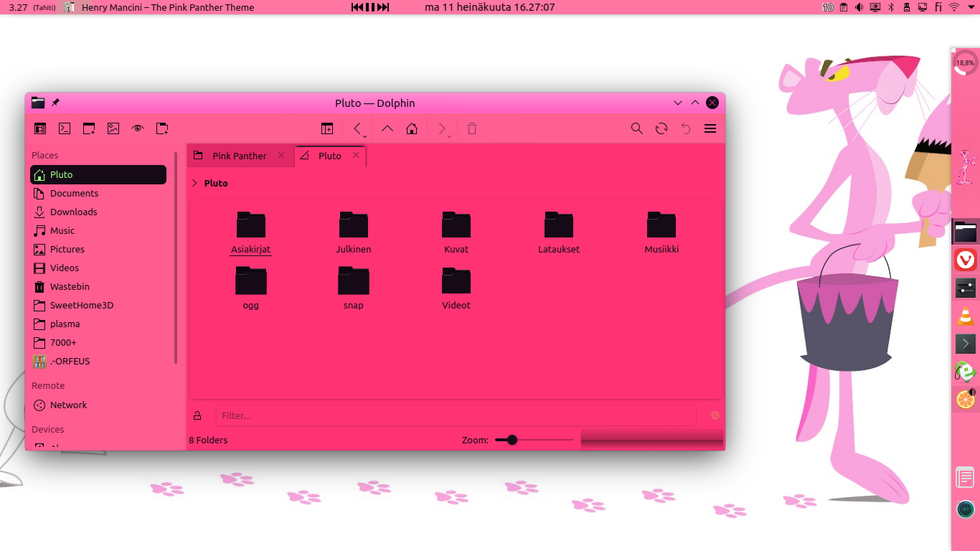Click the Filter text field
The height and width of the screenshot is (551, 980).
coord(456,415)
